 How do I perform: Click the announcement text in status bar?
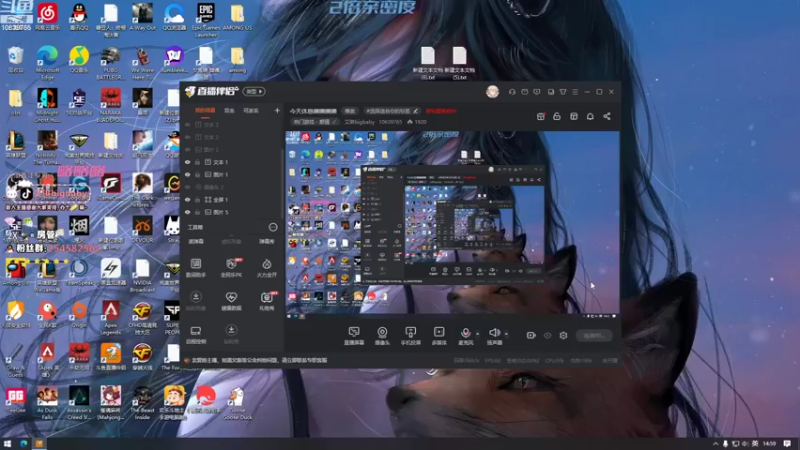pos(259,360)
